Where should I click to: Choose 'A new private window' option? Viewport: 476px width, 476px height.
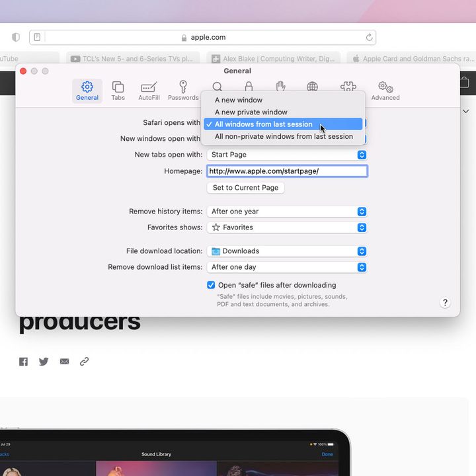(x=283, y=112)
